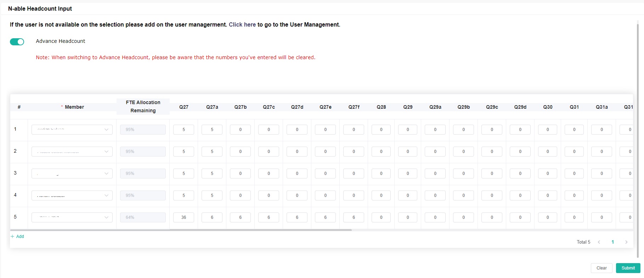The height and width of the screenshot is (278, 644).
Task: Go to the next page arrow
Action: tap(626, 242)
